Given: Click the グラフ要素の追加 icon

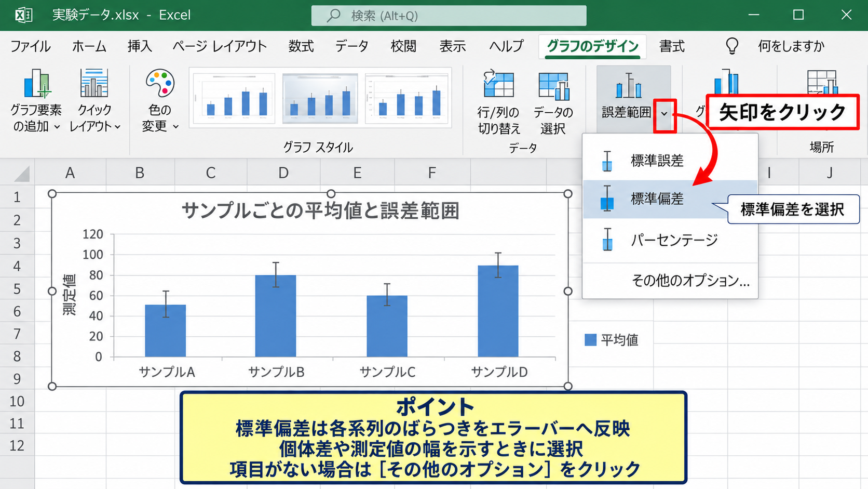Looking at the screenshot, I should point(37,84).
